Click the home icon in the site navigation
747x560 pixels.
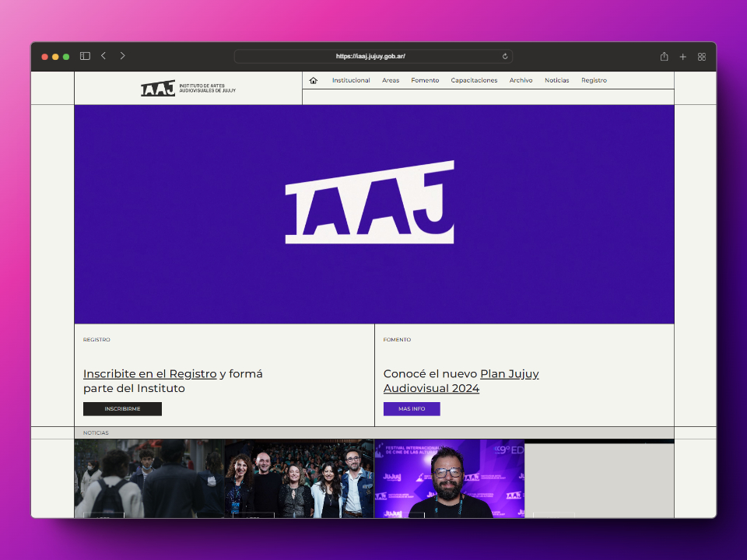[x=314, y=80]
